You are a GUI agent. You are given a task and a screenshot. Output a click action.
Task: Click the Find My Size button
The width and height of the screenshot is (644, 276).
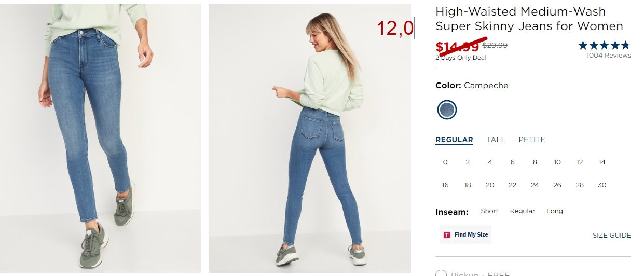465,234
